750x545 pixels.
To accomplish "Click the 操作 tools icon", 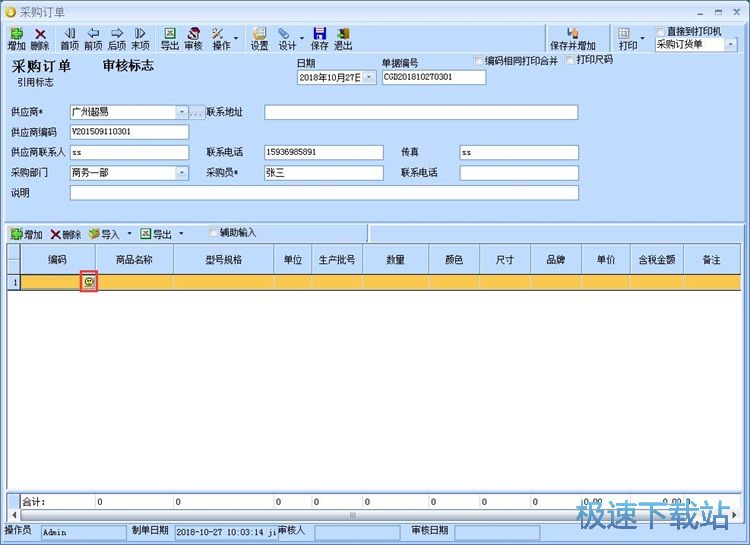I will point(221,39).
